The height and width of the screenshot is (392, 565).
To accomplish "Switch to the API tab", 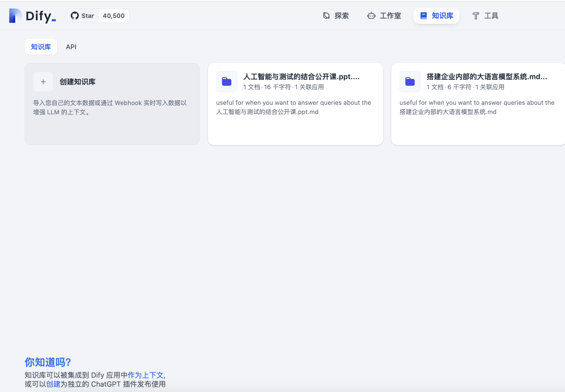I will 71,47.
